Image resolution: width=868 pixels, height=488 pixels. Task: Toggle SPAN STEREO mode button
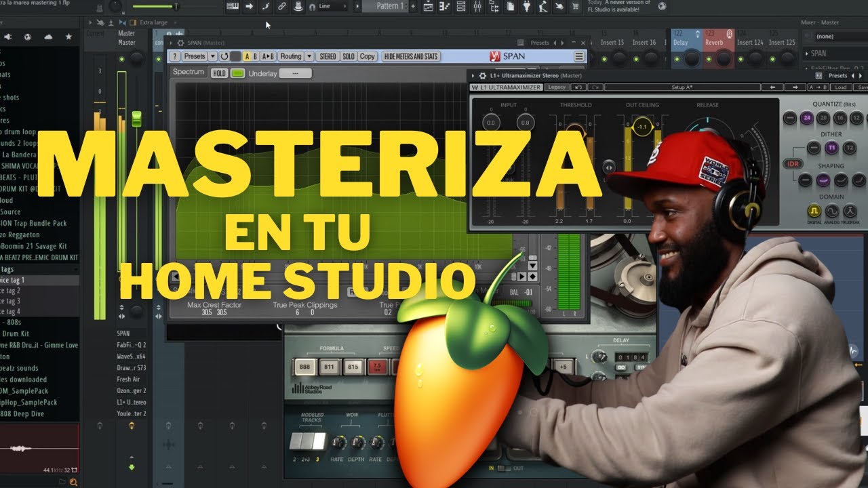[x=328, y=56]
